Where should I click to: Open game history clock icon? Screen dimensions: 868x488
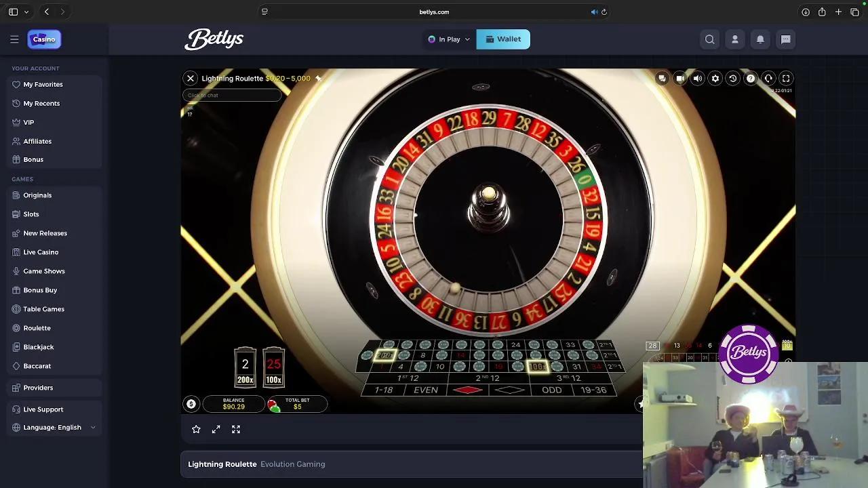(x=733, y=79)
